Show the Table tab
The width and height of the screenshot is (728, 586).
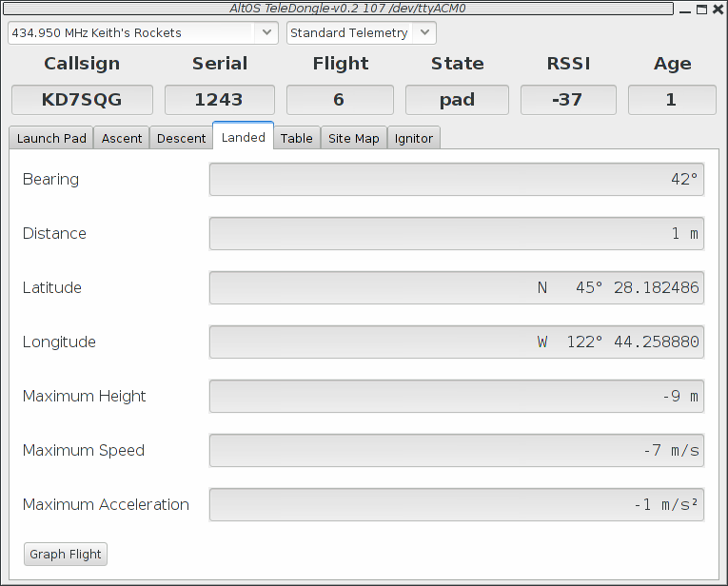pyautogui.click(x=296, y=138)
